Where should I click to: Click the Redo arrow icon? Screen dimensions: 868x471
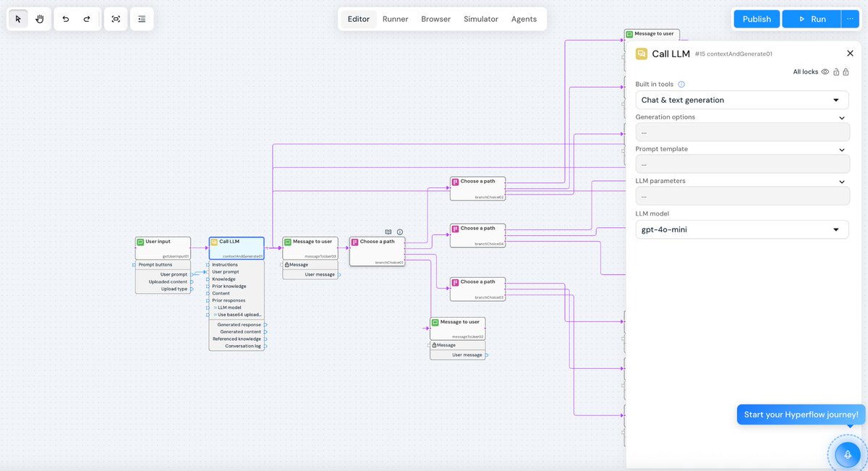pyautogui.click(x=86, y=18)
